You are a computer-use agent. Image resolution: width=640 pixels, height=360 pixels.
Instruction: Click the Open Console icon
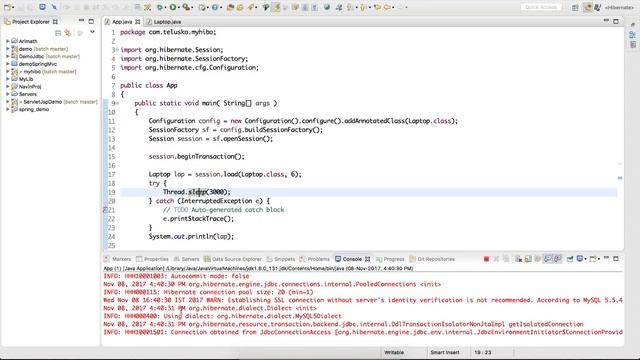tap(593, 259)
